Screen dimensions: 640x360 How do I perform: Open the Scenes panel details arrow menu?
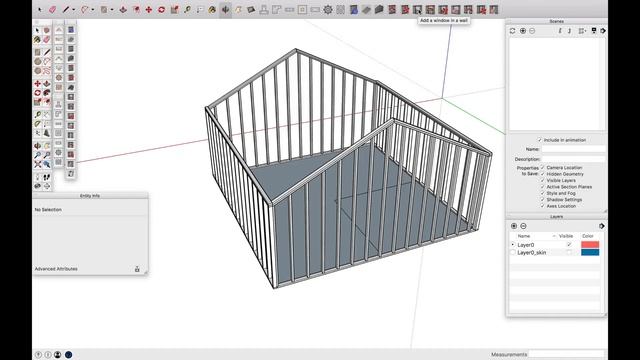point(603,31)
